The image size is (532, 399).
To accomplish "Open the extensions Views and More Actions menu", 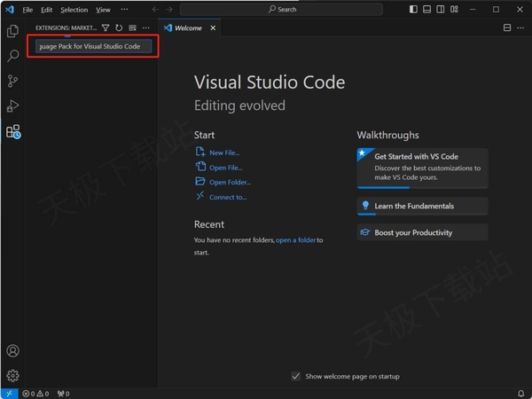I will coord(146,28).
